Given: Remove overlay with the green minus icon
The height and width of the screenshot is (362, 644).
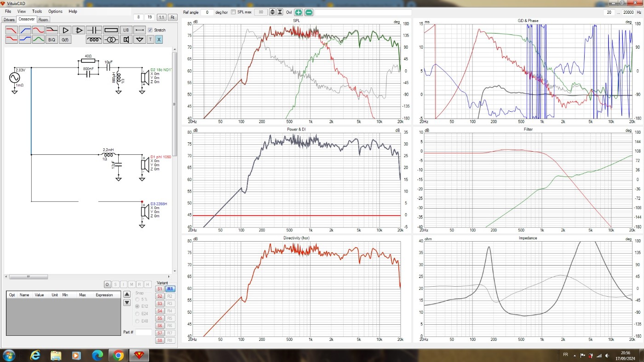Looking at the screenshot, I should coord(309,12).
